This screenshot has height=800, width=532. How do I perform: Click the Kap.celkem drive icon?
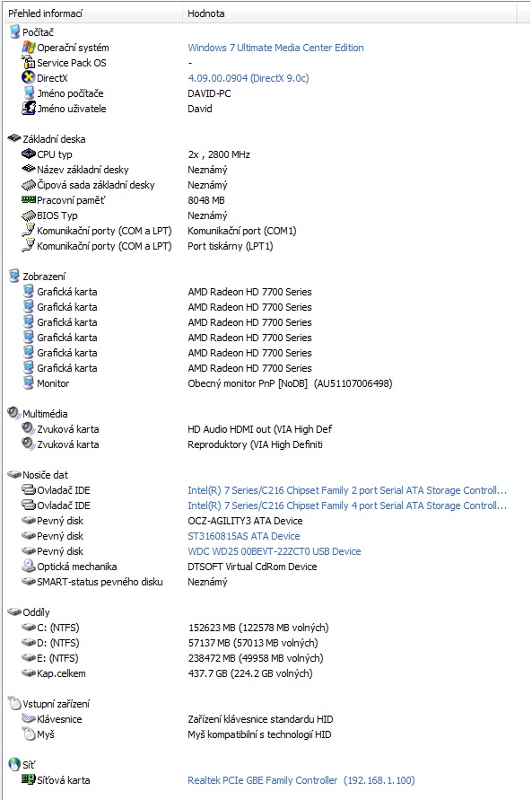click(29, 673)
